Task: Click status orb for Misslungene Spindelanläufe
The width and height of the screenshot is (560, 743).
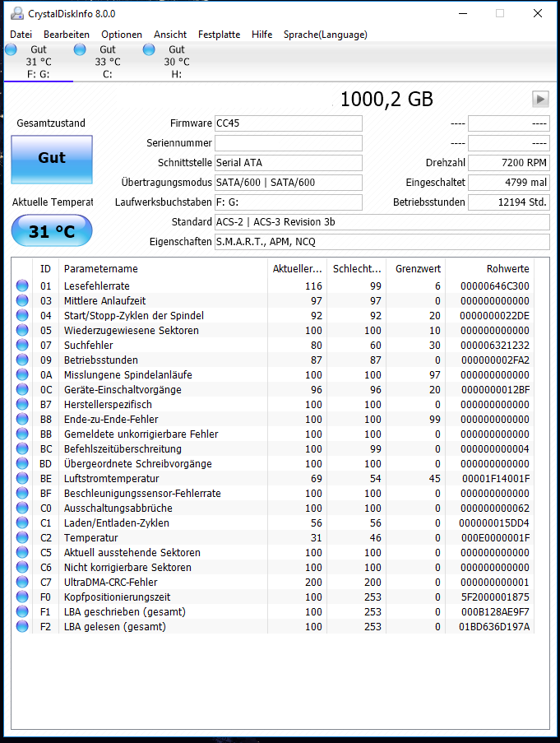Action: point(22,374)
